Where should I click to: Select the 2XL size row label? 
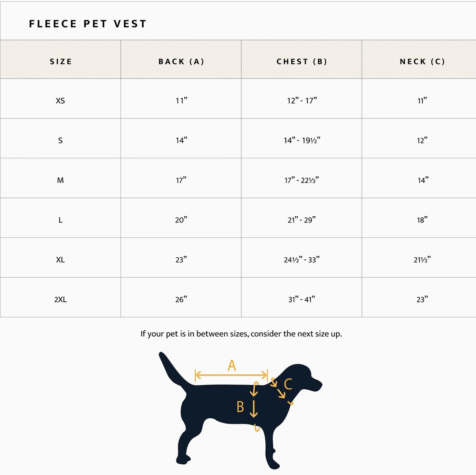pos(60,300)
